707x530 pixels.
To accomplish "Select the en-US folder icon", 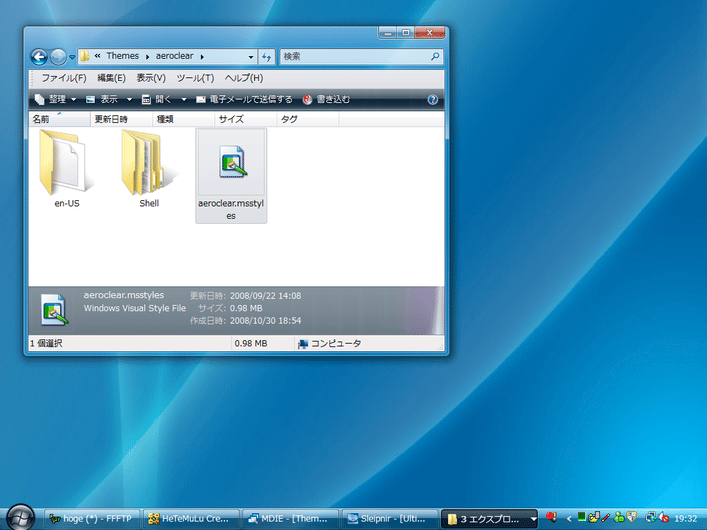I will pyautogui.click(x=67, y=162).
